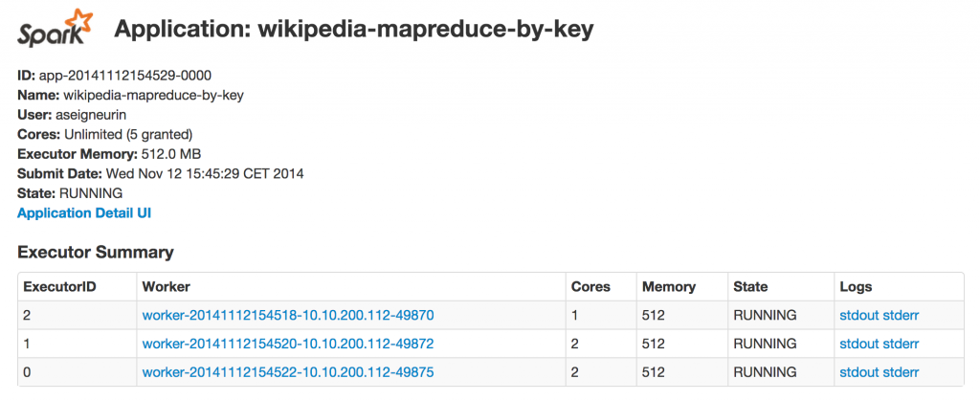View stderr log for executor 2
980x401 pixels.
pos(901,315)
